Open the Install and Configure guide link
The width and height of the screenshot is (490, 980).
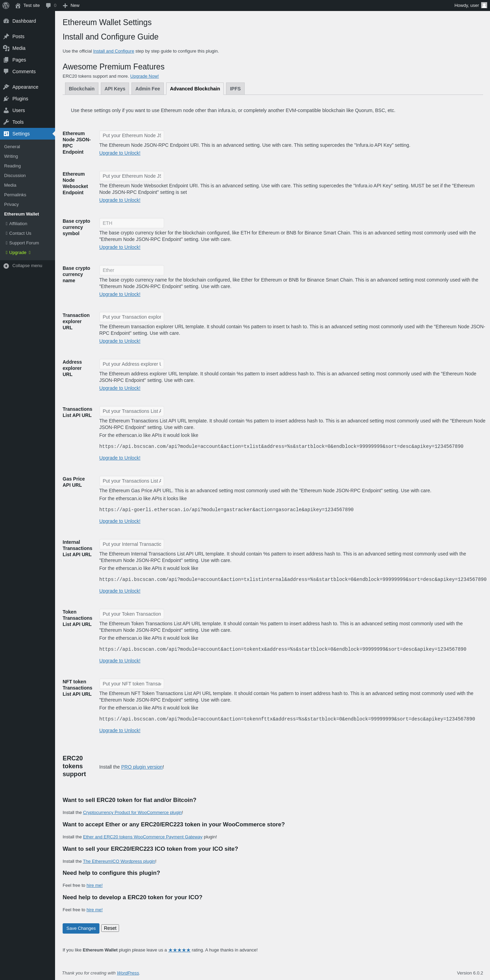(114, 51)
